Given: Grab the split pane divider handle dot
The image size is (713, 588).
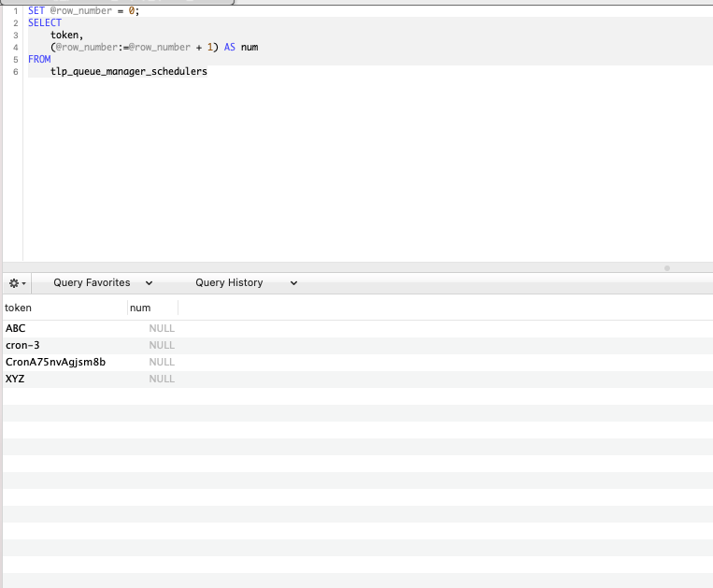Looking at the screenshot, I should tap(667, 268).
